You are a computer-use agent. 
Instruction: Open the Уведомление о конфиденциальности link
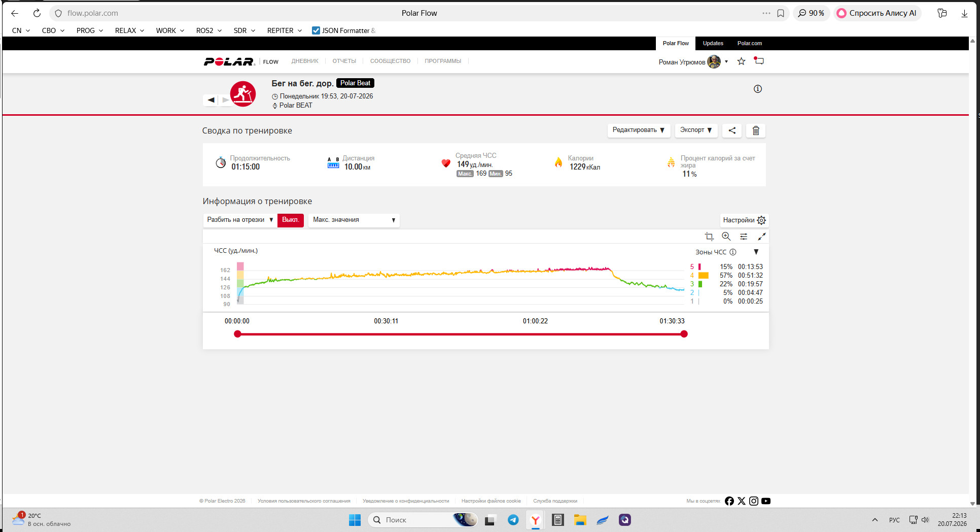pyautogui.click(x=406, y=501)
